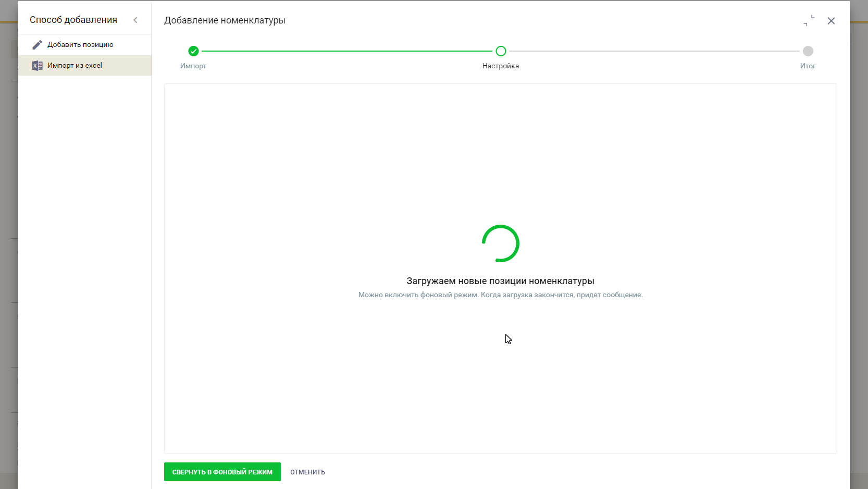Shrink the dialog with the collapse icon

(x=809, y=21)
